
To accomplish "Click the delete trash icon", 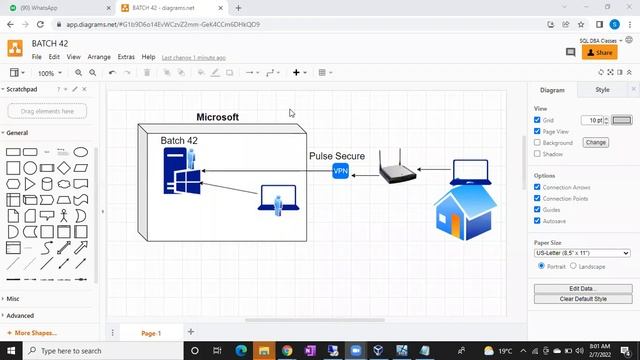I will [x=147, y=73].
